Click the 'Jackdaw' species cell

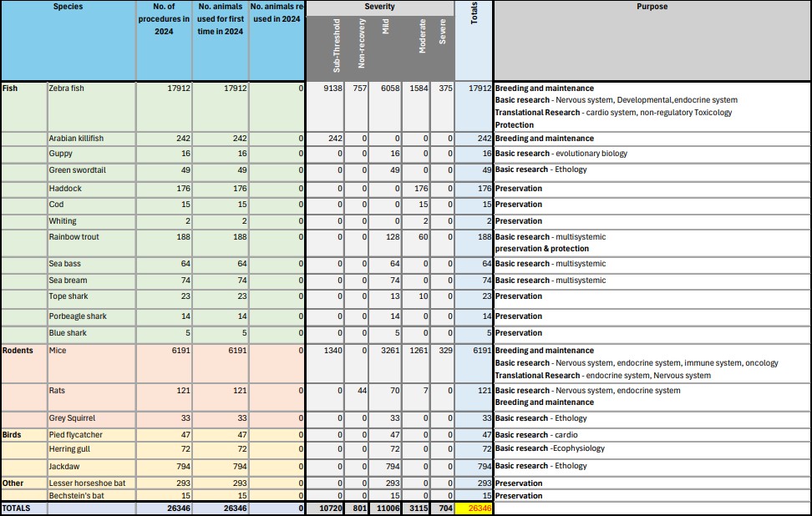click(64, 466)
